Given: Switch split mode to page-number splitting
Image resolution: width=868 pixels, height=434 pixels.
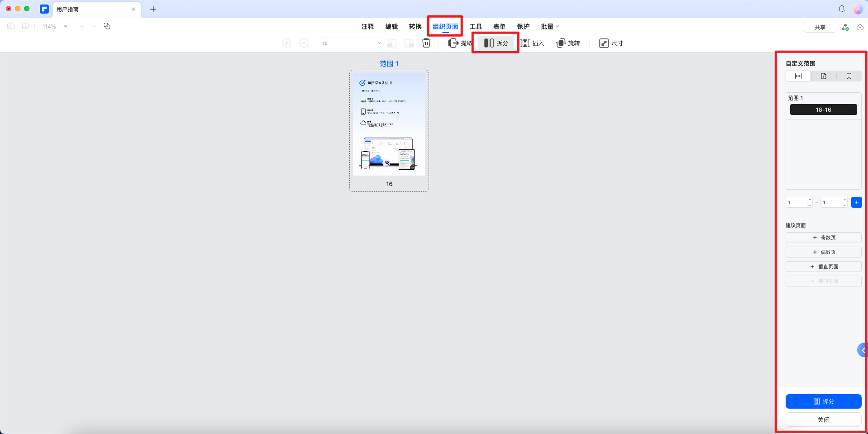Looking at the screenshot, I should 823,76.
